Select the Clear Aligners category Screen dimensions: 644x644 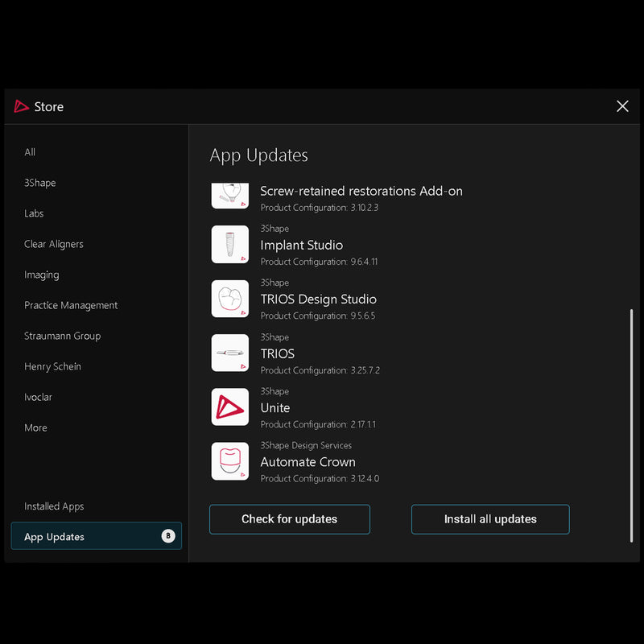tap(54, 244)
